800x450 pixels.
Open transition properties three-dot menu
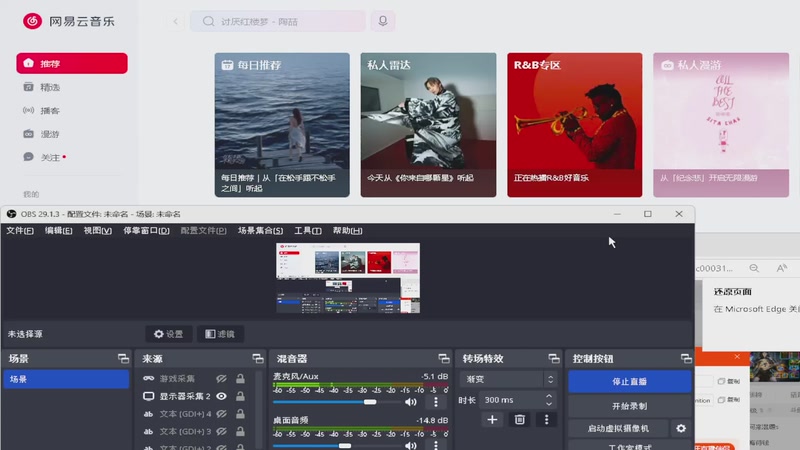(546, 420)
